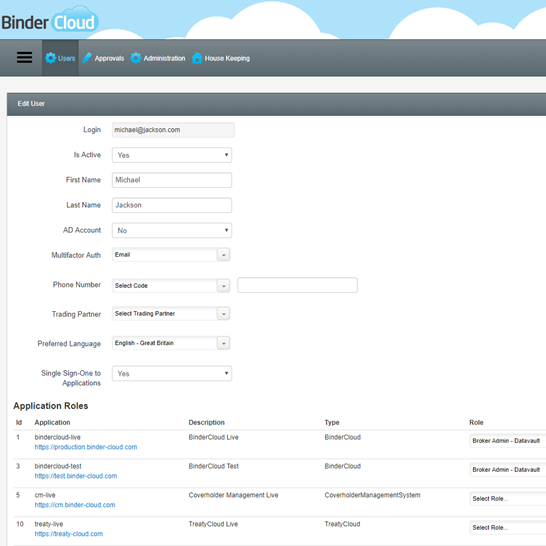This screenshot has width=546, height=546.
Task: Open the Is Active dropdown
Action: coord(172,155)
